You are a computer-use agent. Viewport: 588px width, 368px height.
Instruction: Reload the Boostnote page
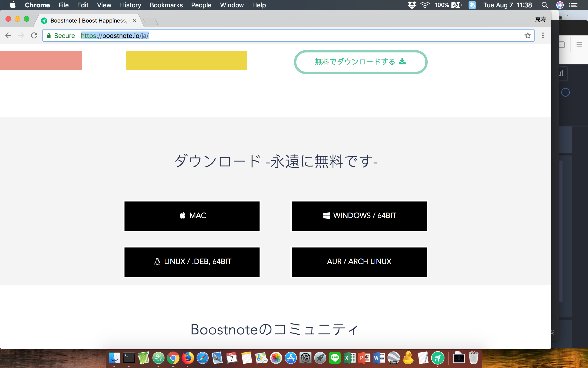tap(34, 35)
